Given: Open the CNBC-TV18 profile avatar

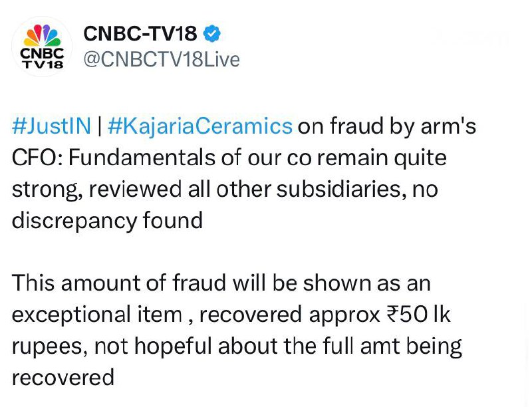Looking at the screenshot, I should 42,47.
